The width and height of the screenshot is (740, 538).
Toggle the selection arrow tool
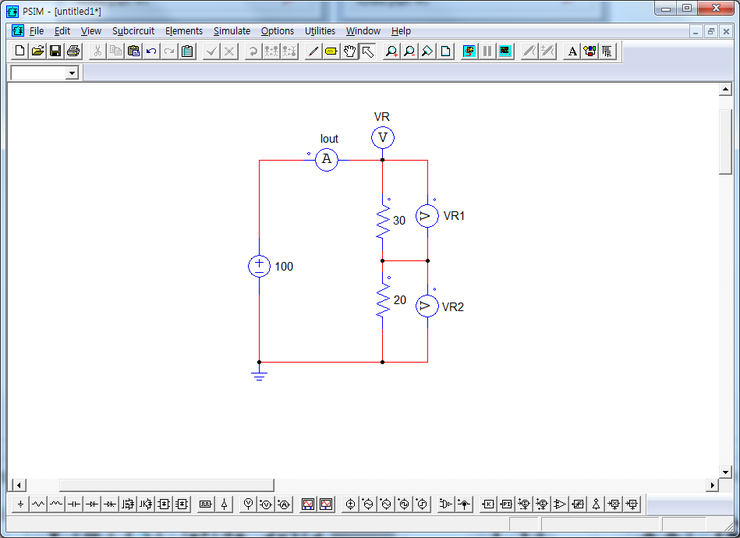pyautogui.click(x=367, y=51)
